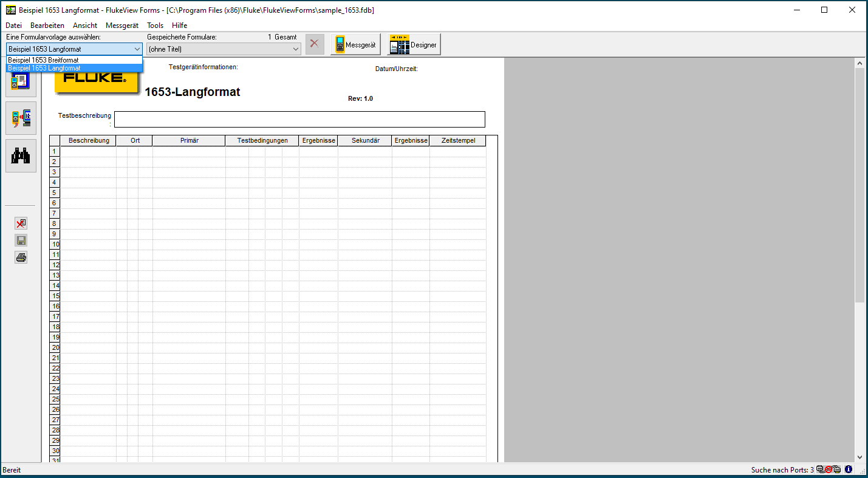Select row number 30 header
868x478 pixels.
pyautogui.click(x=55, y=451)
